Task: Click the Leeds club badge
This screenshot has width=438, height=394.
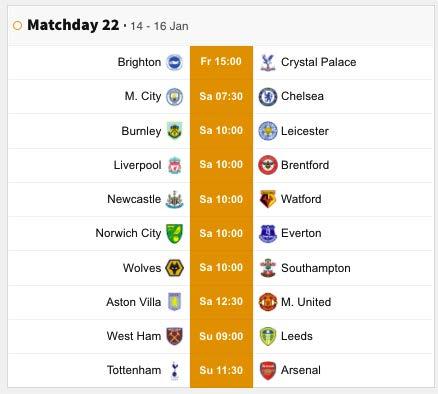Action: coord(268,336)
